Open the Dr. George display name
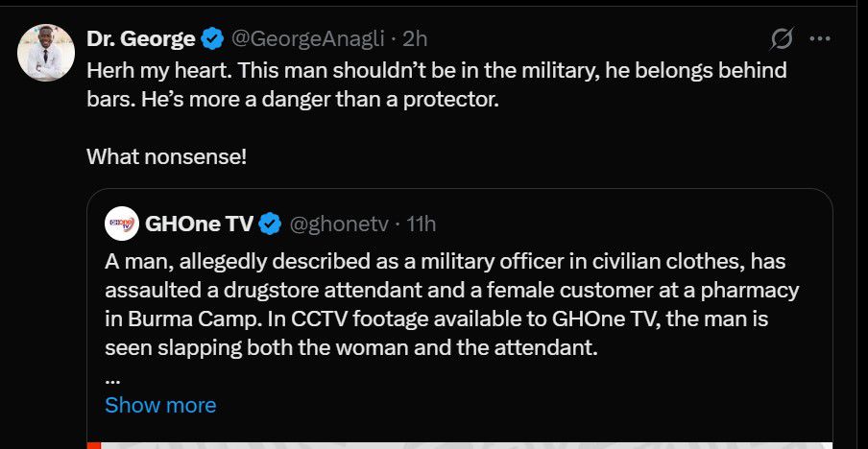 coord(140,39)
